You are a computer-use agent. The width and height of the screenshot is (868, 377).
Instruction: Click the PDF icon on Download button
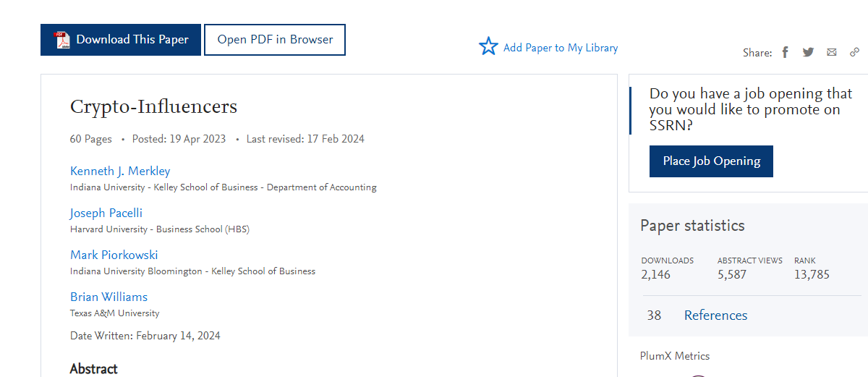[63, 40]
